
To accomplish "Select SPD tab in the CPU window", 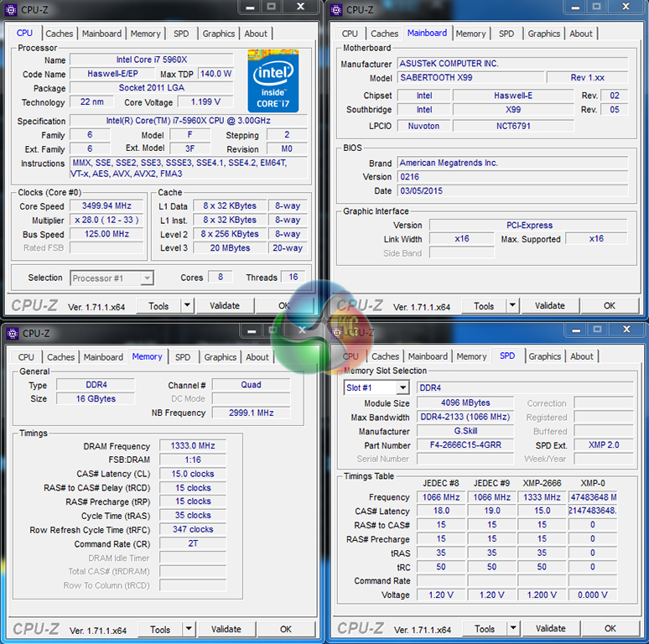I will pos(181,34).
